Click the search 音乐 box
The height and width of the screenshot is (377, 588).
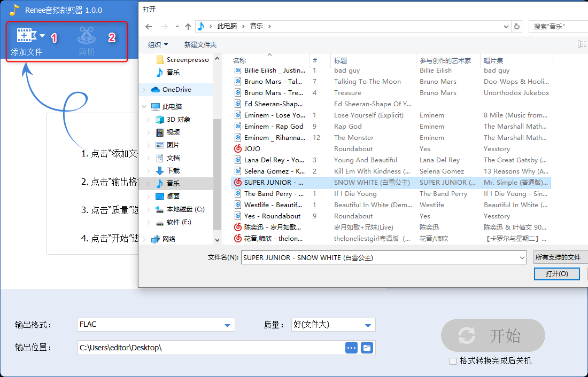click(558, 26)
